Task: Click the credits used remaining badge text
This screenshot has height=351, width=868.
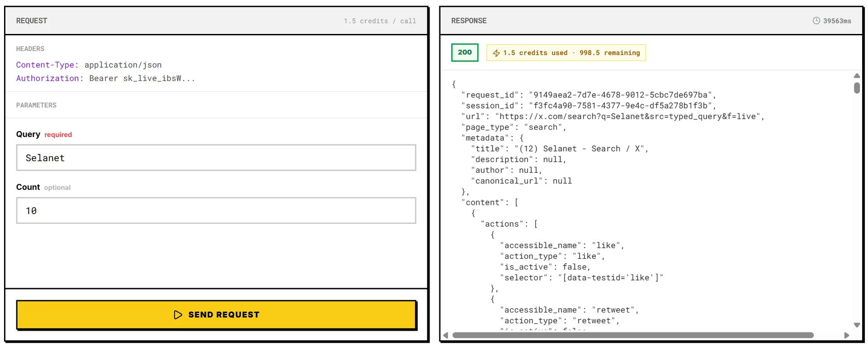Action: click(x=571, y=53)
